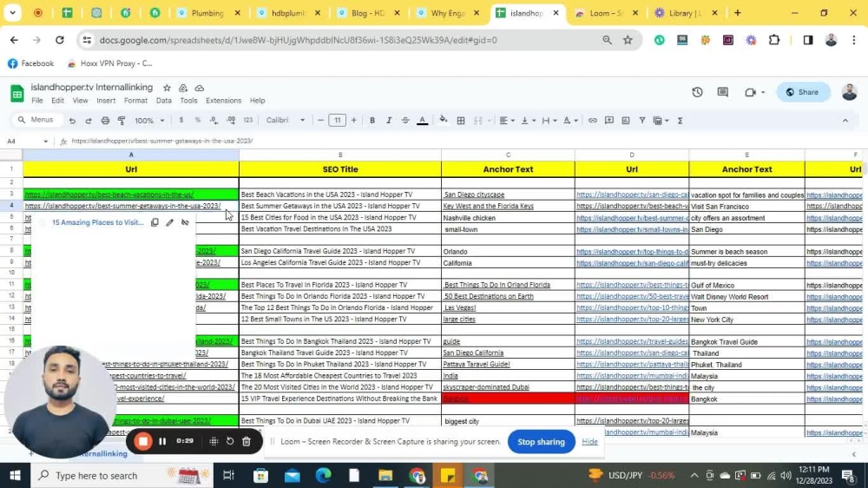Open Microsoft Edge from taskbar
The width and height of the screenshot is (868, 488).
pos(323,475)
